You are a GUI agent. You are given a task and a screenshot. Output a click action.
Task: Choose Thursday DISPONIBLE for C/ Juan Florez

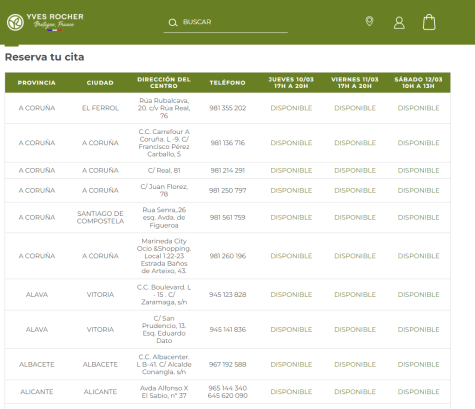[291, 190]
